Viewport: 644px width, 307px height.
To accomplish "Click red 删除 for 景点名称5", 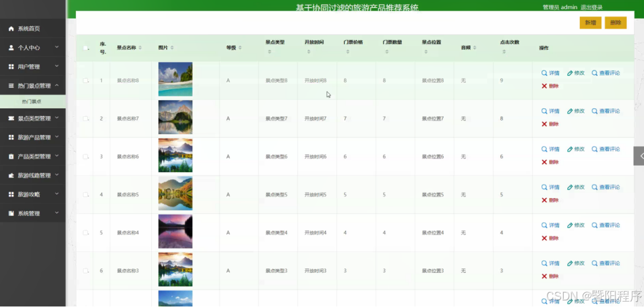I will click(x=550, y=200).
